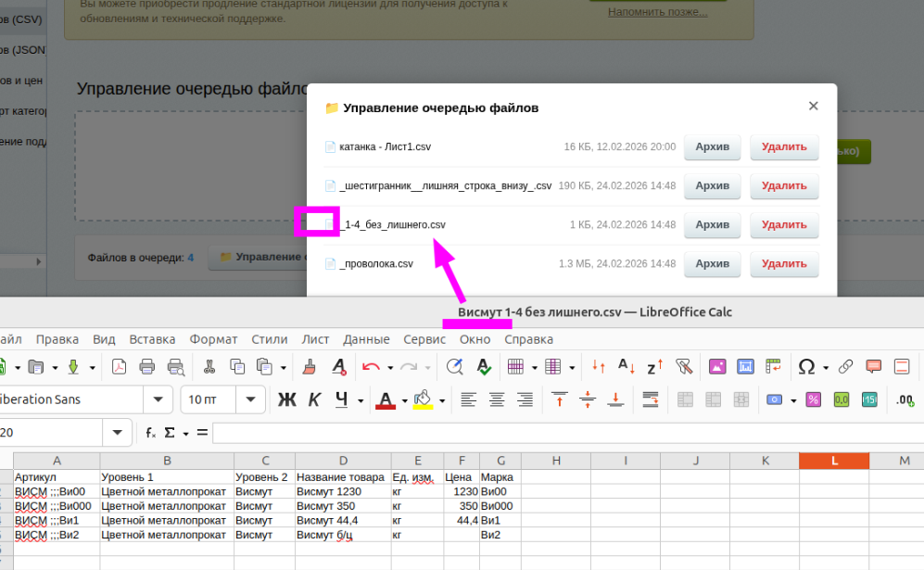Open the Special Character omega icon
The height and width of the screenshot is (570, 924).
[806, 366]
